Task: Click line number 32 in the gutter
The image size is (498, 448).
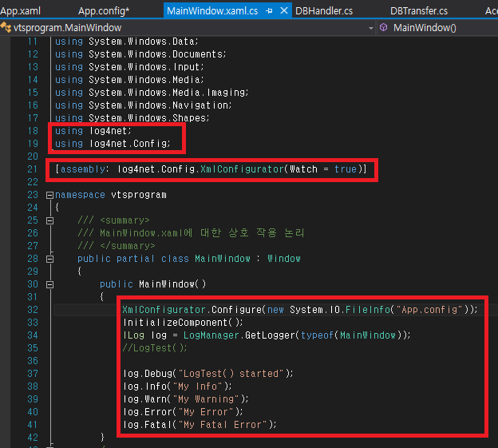Action: pyautogui.click(x=33, y=310)
